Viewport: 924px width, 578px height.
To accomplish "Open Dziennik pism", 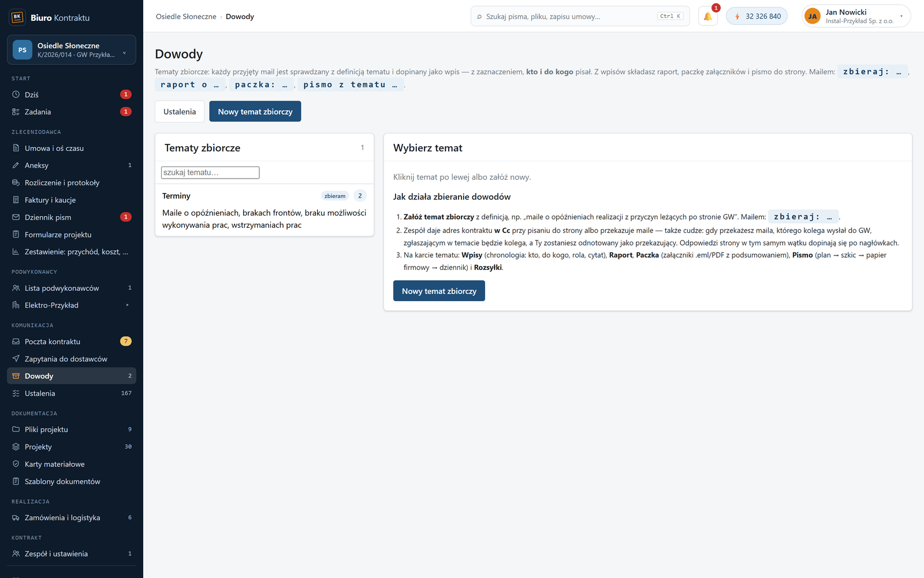I will point(72,217).
